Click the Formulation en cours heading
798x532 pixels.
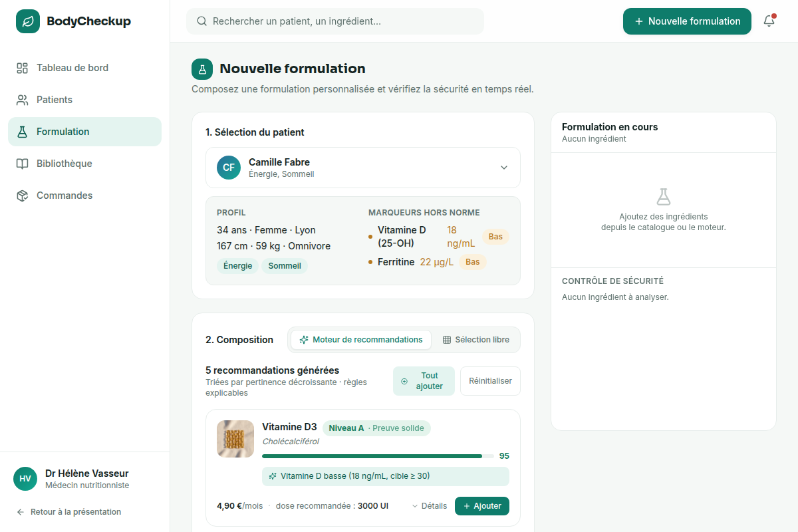[x=610, y=127]
